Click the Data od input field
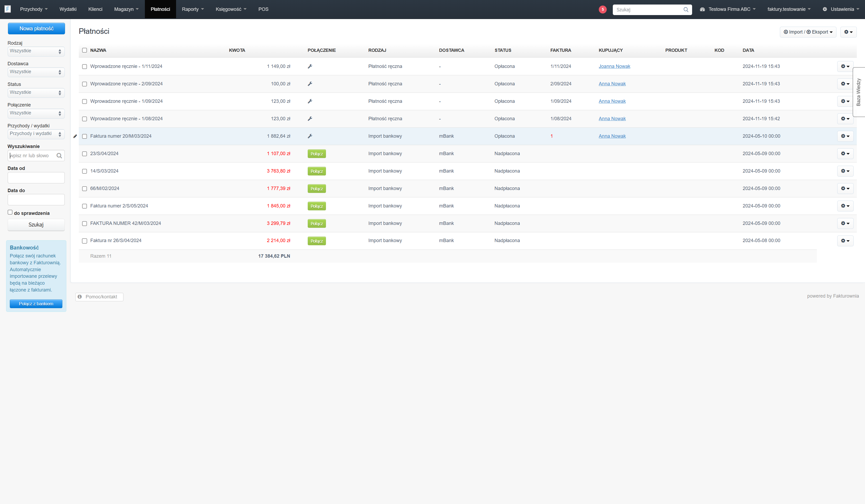The height and width of the screenshot is (504, 865). click(36, 178)
